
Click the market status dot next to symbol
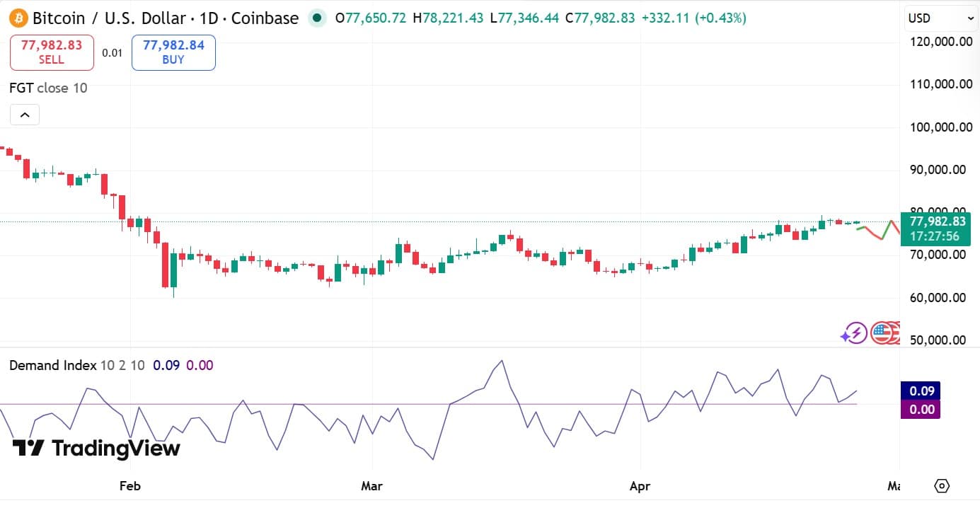tap(316, 18)
